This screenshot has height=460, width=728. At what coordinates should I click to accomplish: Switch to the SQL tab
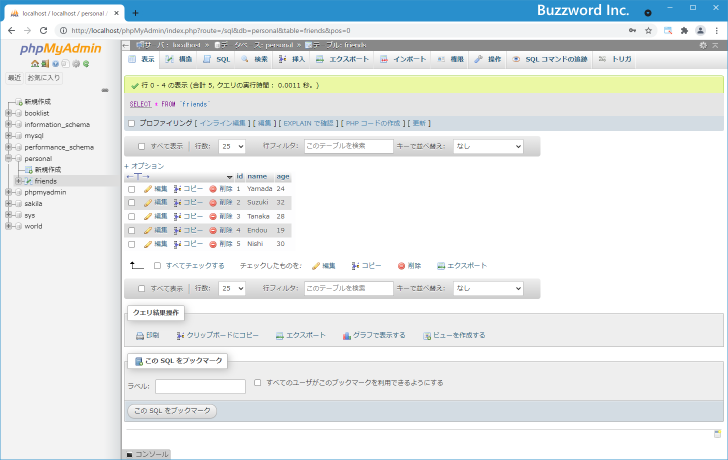click(x=217, y=60)
